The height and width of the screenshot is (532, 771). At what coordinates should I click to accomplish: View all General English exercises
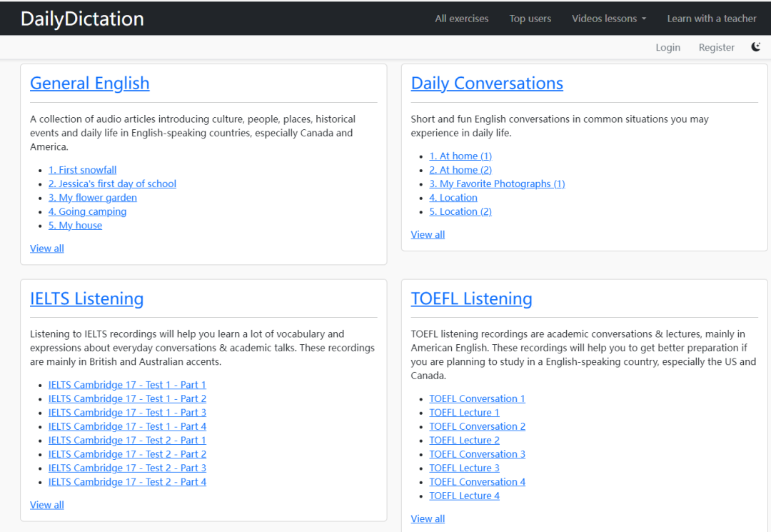point(46,249)
